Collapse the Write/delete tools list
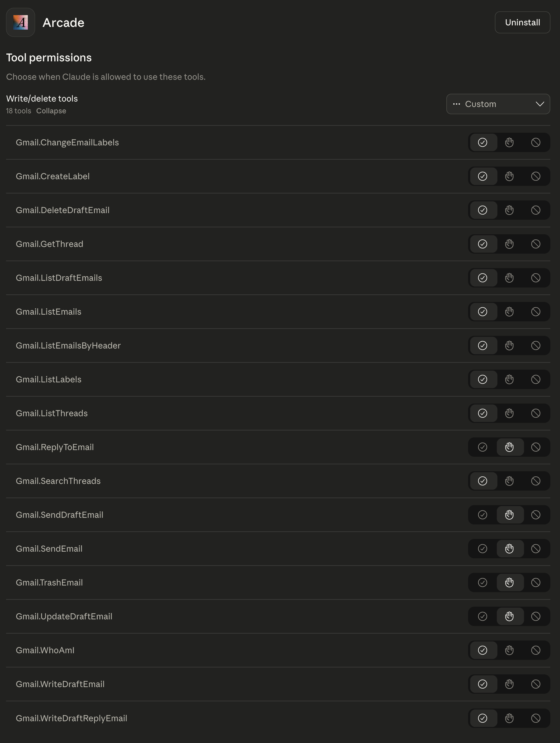Screen dimensions: 560x743 click(51, 111)
